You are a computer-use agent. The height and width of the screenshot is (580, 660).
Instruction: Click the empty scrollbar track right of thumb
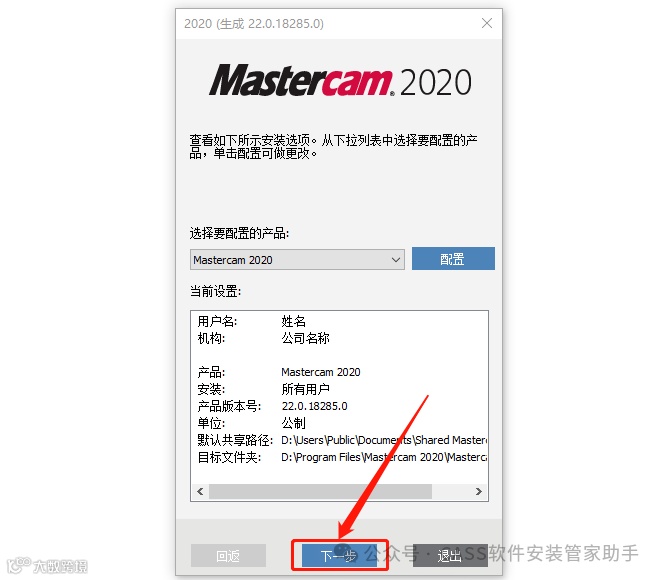[451, 491]
